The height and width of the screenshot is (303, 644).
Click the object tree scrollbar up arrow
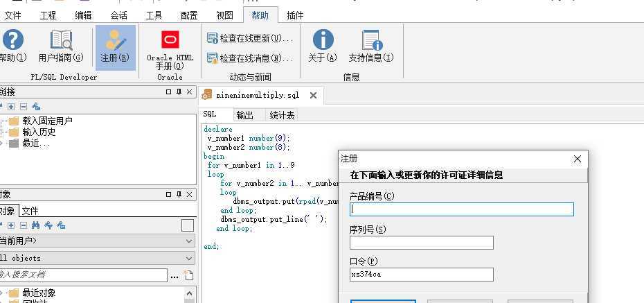click(x=189, y=293)
